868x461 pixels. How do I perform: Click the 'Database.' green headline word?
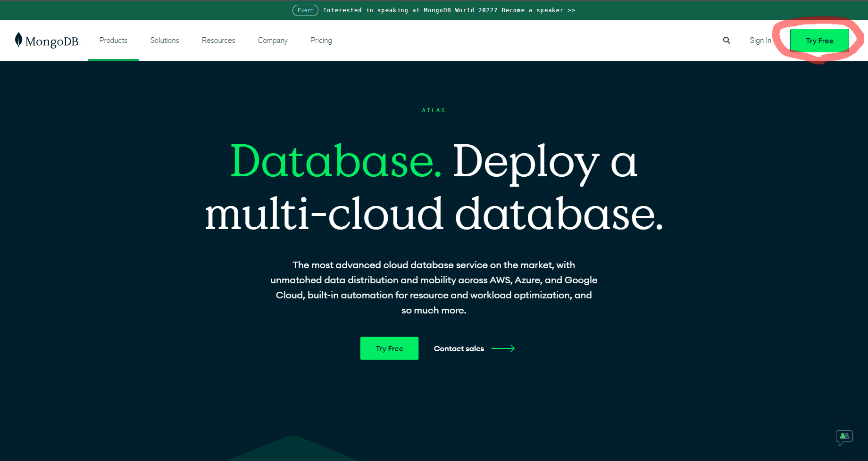tap(336, 161)
